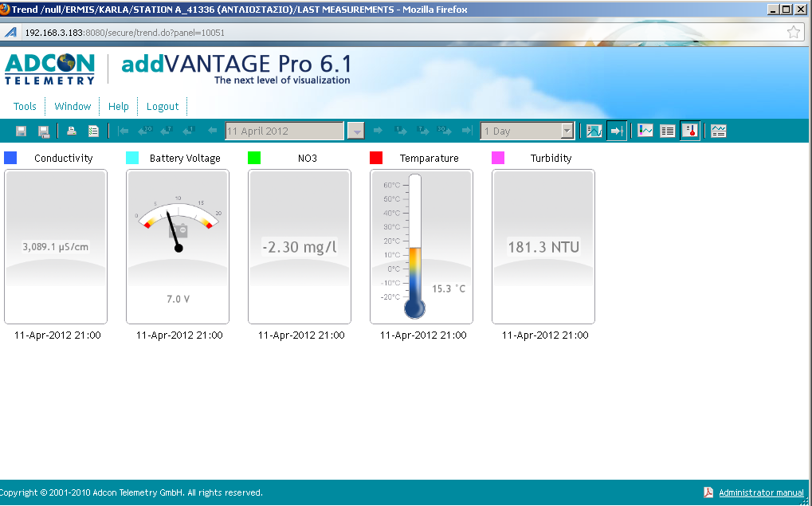Select the Battery Voltage gauge panel

178,246
